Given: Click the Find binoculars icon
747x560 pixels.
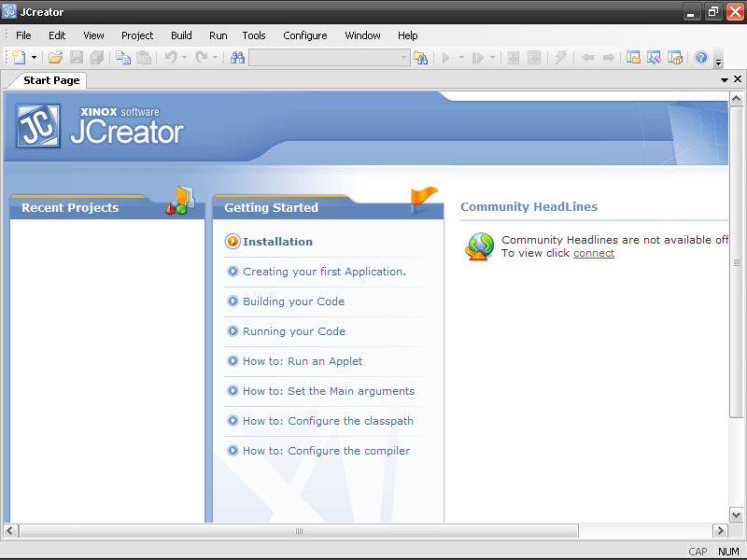Looking at the screenshot, I should (x=237, y=58).
